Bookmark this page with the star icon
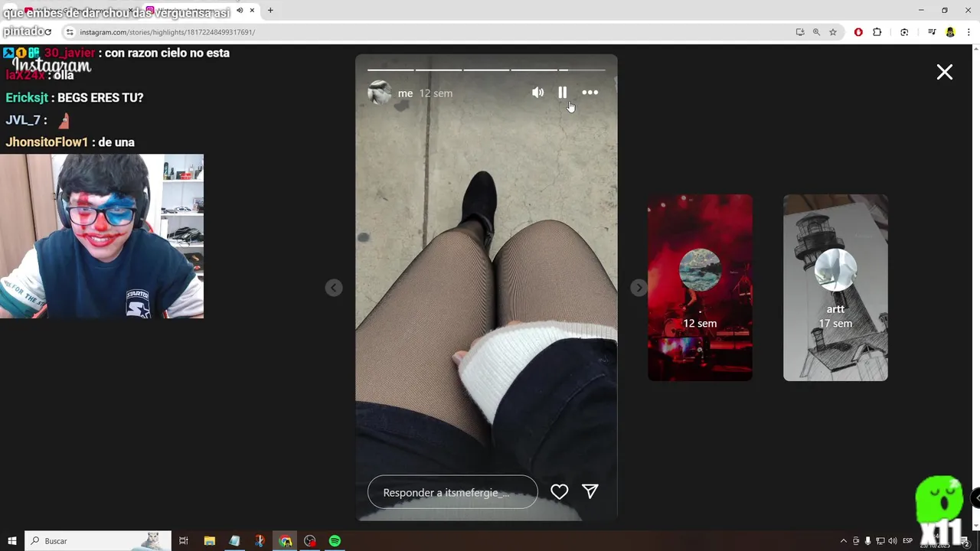The image size is (980, 551). click(833, 32)
